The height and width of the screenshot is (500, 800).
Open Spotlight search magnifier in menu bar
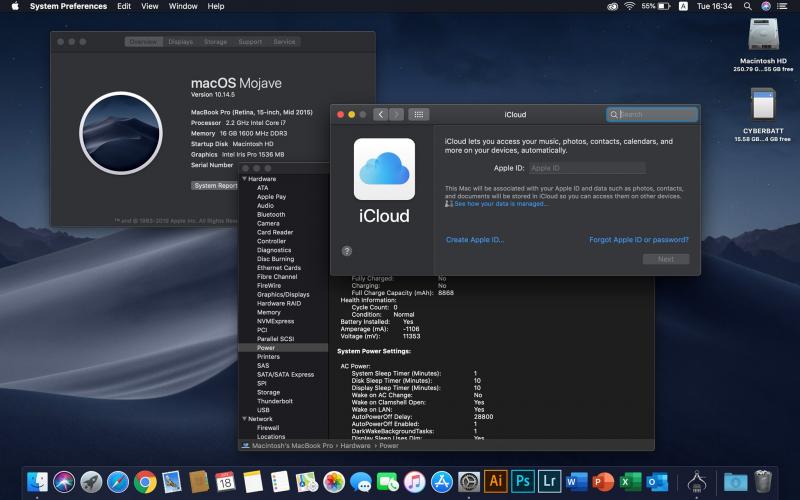747,6
